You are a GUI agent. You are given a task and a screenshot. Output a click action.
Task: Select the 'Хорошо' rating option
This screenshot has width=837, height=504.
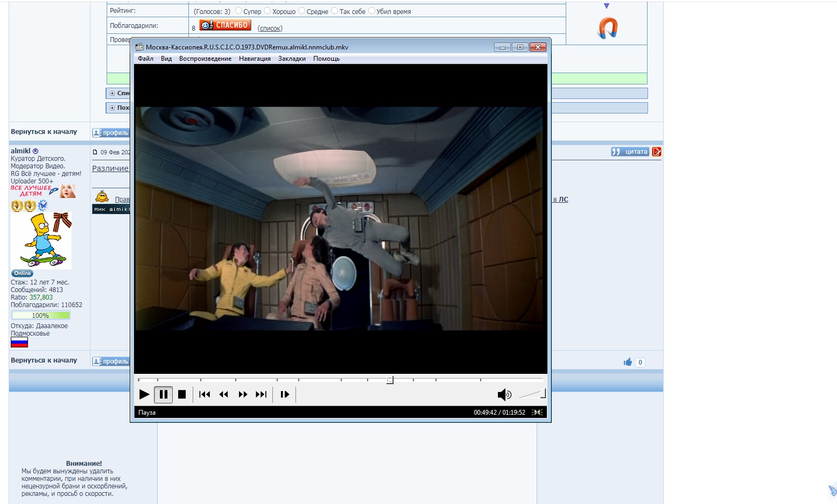tap(268, 11)
